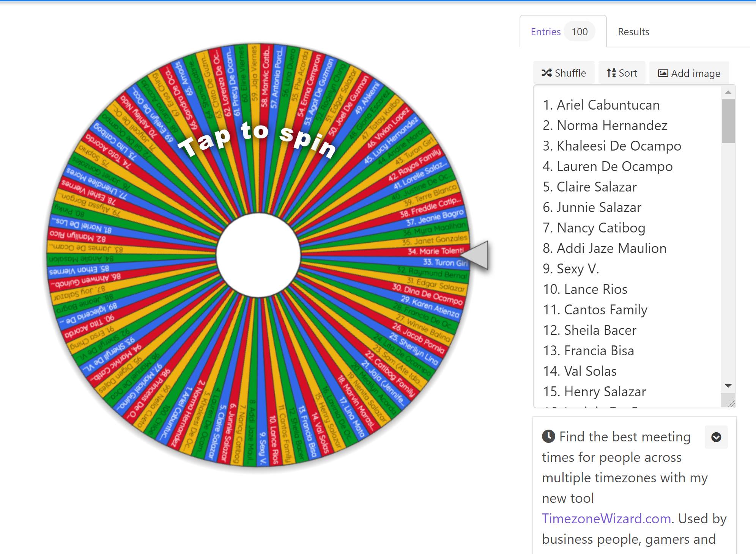The width and height of the screenshot is (756, 554).
Task: Click the '25. Sherilyn Lina' wheel slice
Action: [414, 349]
